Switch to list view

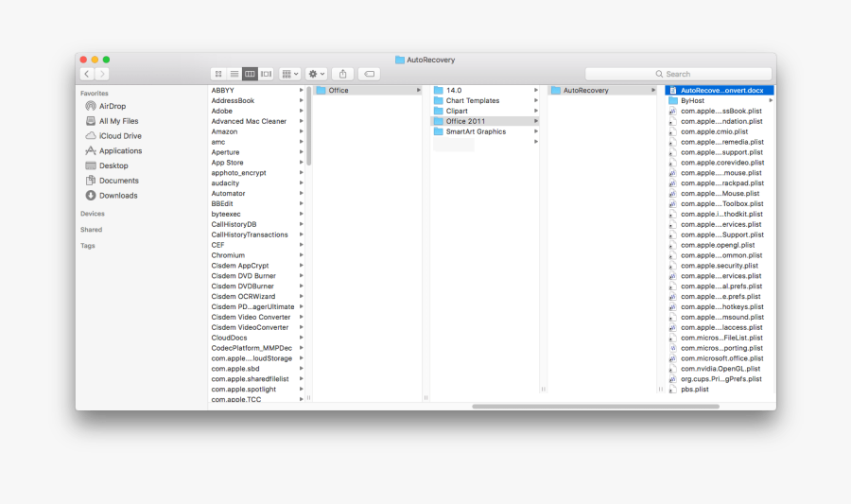click(x=234, y=74)
